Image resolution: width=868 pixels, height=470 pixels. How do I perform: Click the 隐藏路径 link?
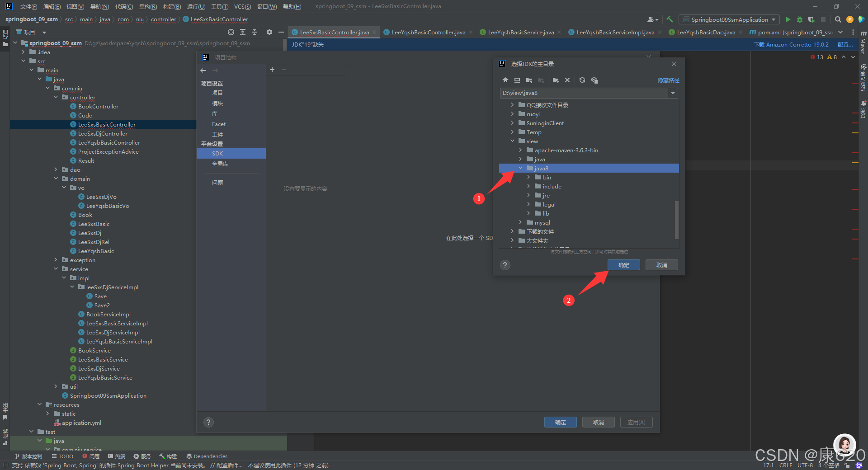(668, 80)
